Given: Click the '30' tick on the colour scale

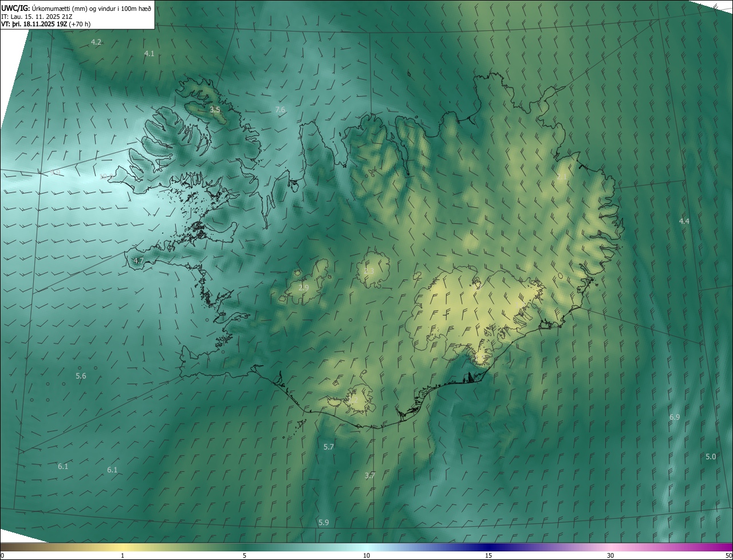Looking at the screenshot, I should (x=610, y=555).
